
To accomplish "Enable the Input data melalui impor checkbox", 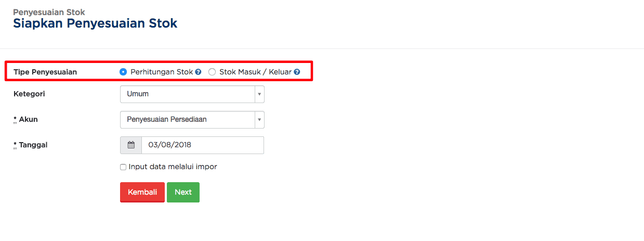I will coord(123,167).
